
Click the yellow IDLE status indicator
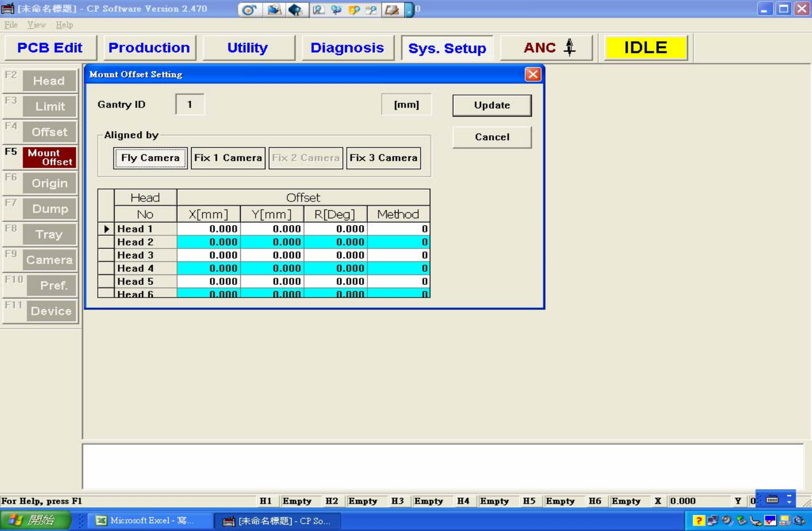pyautogui.click(x=645, y=47)
